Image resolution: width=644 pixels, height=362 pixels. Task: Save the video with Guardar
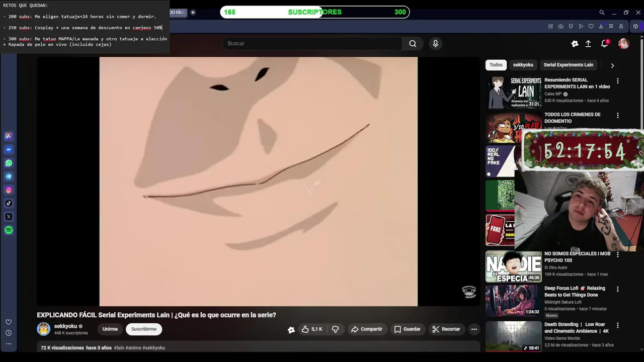[408, 329]
